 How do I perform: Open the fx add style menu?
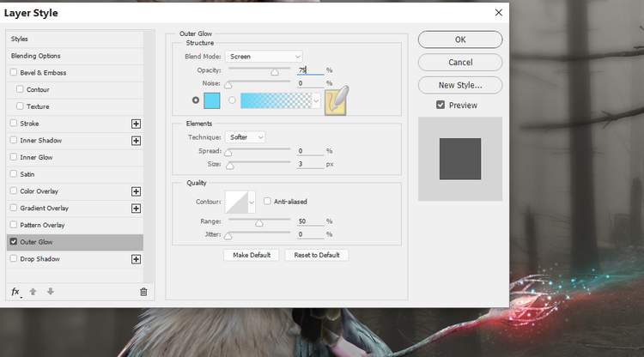pos(15,292)
